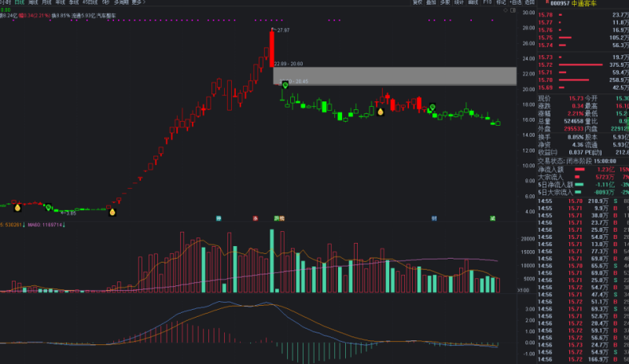Switch to 月线 monthly period
This screenshot has height=364, width=629.
46,3
